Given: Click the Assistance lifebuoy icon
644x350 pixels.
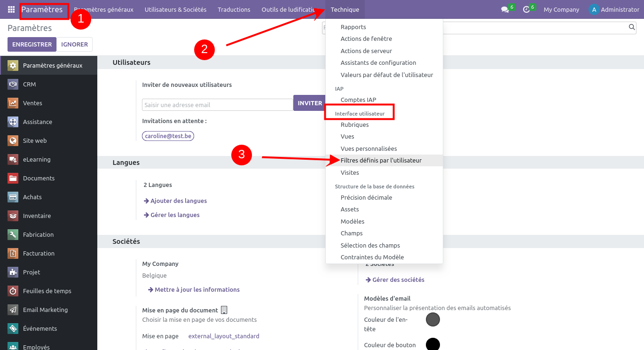Looking at the screenshot, I should (x=13, y=122).
